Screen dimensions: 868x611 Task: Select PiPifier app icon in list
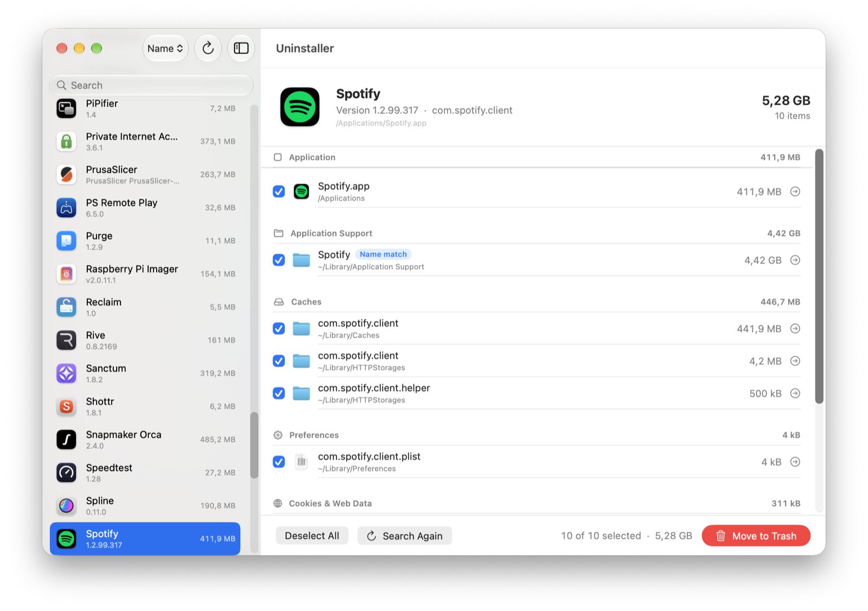(x=67, y=108)
